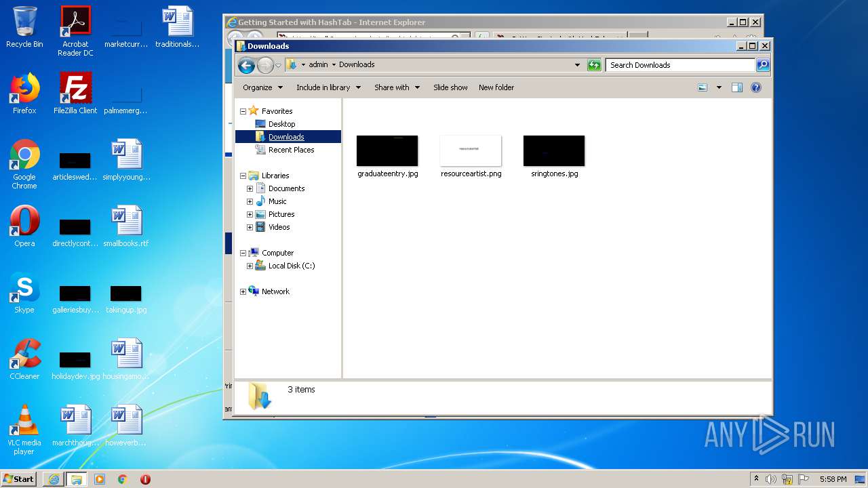Select Downloads in the navigation pane
Image resolution: width=868 pixels, height=488 pixels.
coord(286,137)
